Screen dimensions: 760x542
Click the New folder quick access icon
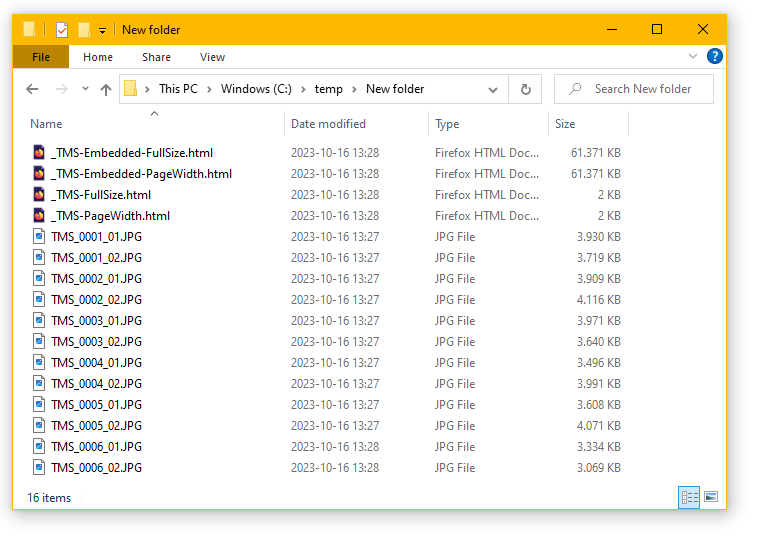(84, 30)
